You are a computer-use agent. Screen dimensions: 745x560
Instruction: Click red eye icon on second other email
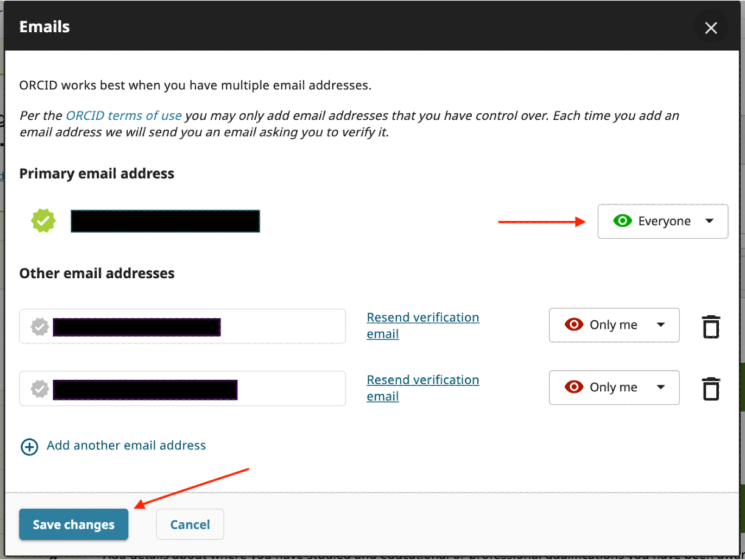point(573,387)
